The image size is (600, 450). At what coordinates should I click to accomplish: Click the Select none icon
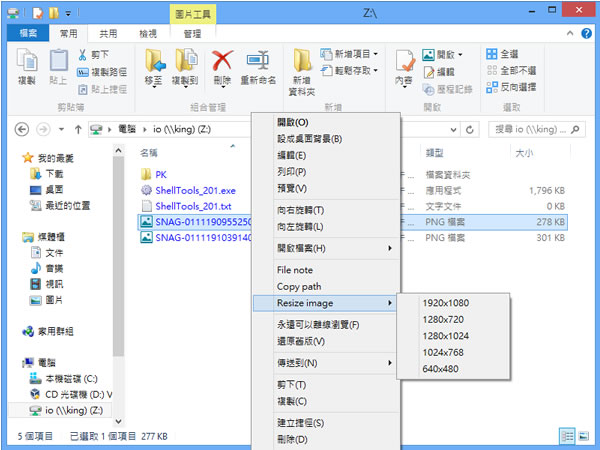click(491, 70)
